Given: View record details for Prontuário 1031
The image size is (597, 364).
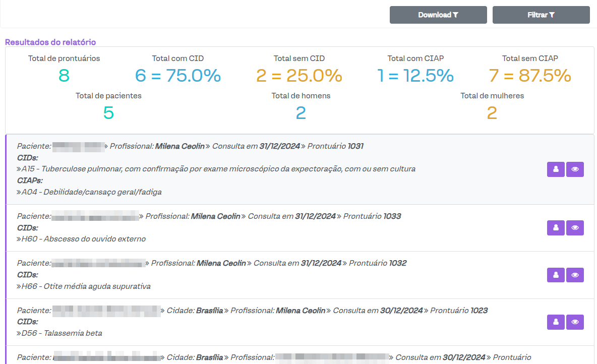Looking at the screenshot, I should [x=575, y=170].
